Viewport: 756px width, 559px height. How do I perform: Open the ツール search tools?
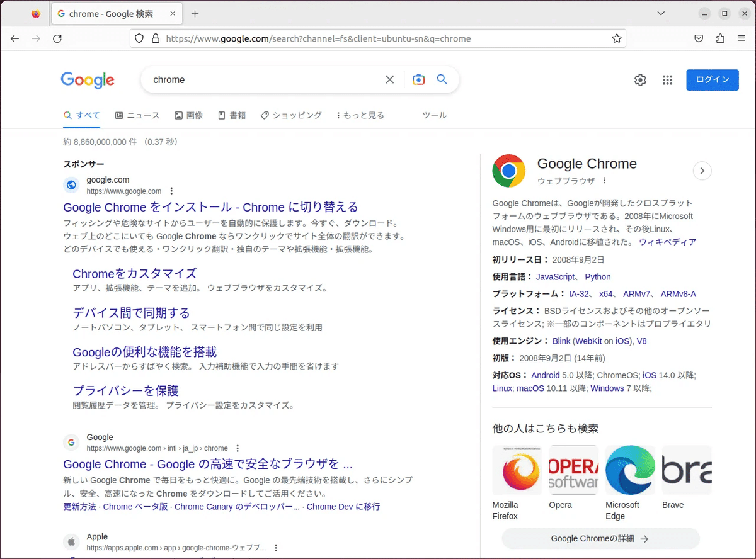434,115
